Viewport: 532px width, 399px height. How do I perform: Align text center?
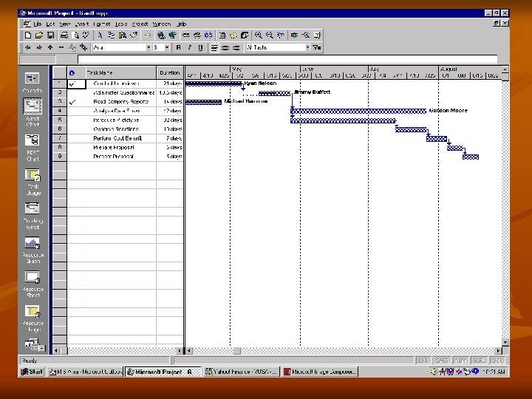(225, 48)
